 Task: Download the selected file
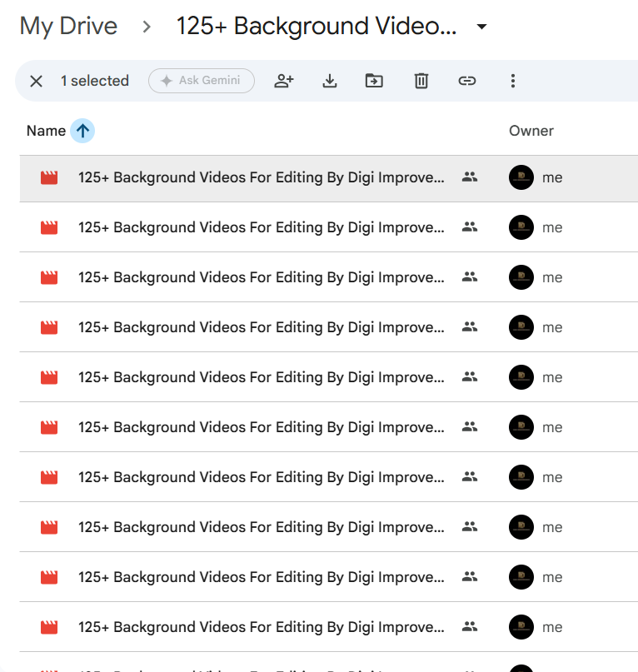[x=330, y=81]
